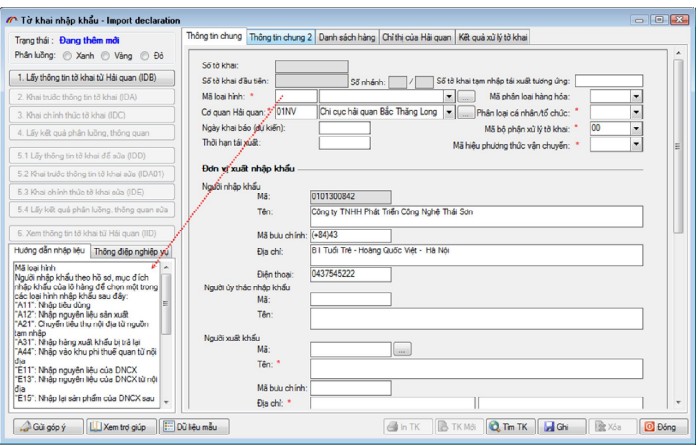Search declarations with Tìm TK button
This screenshot has width=698, height=446.
coord(508,426)
